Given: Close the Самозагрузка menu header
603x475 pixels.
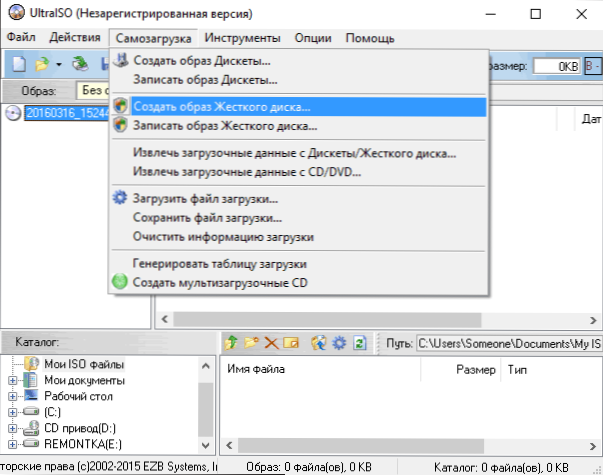Looking at the screenshot, I should [153, 38].
